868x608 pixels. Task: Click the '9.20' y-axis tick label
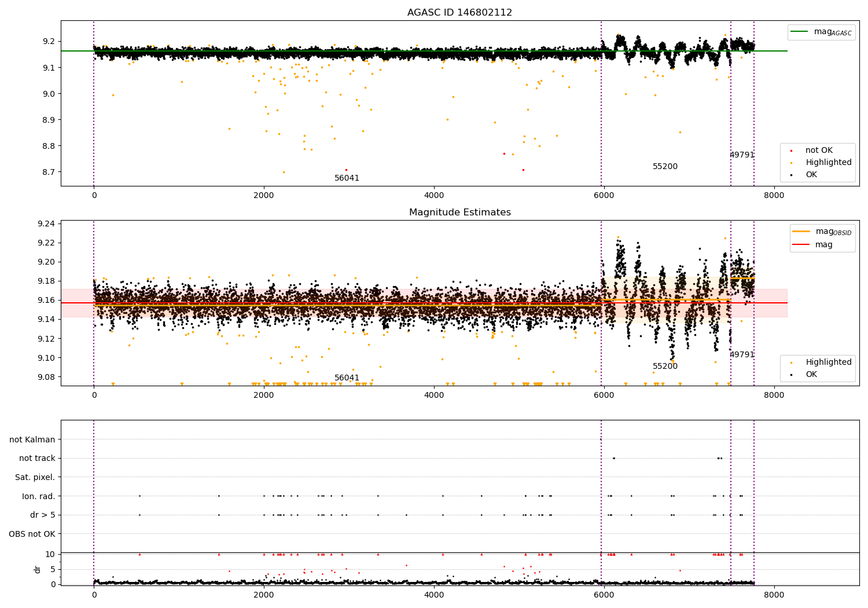click(46, 262)
